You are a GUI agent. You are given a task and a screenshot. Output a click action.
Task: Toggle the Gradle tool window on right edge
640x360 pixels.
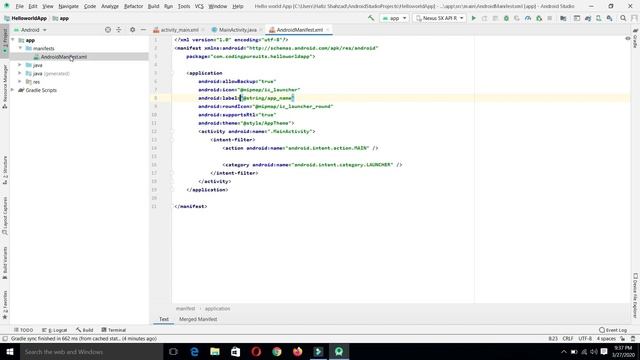pyautogui.click(x=636, y=38)
